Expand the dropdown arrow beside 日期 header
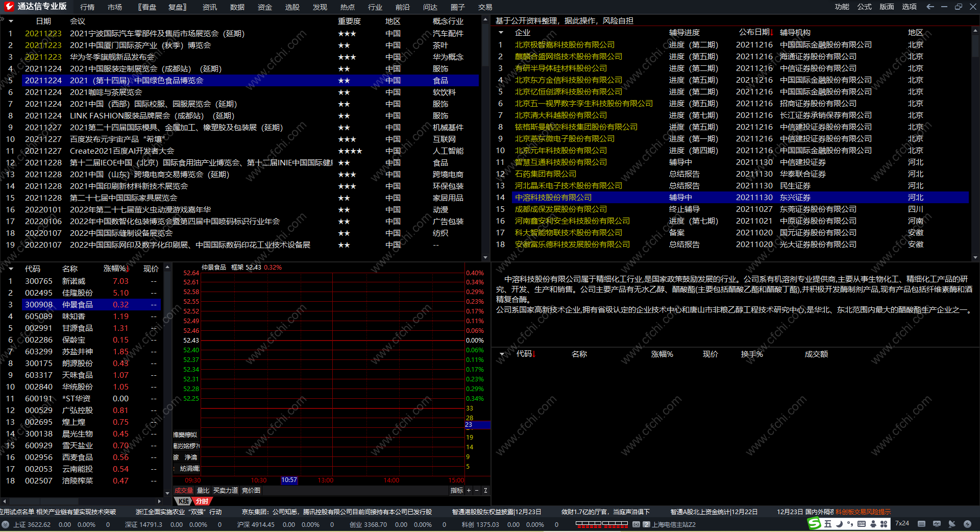The height and width of the screenshot is (532, 980). tap(11, 21)
